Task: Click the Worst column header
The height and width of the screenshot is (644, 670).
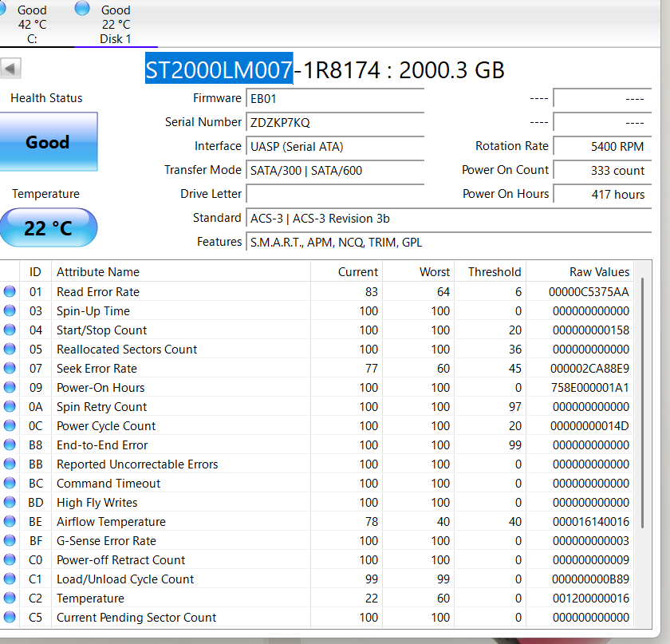Action: tap(418, 271)
